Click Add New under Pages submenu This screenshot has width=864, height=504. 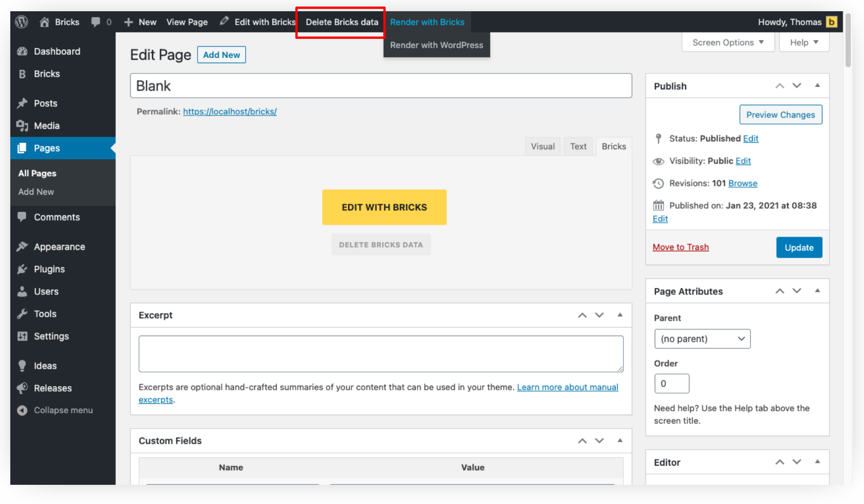pyautogui.click(x=36, y=192)
